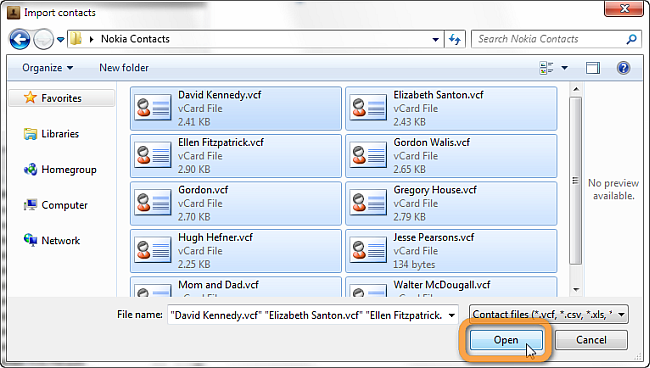Click the Cancel button

click(x=591, y=340)
